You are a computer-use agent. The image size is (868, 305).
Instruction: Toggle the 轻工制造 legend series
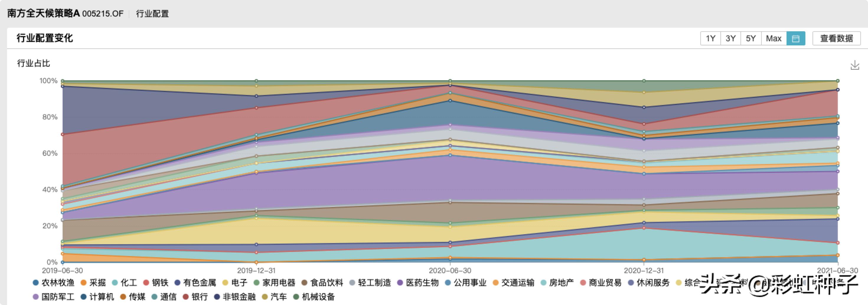click(x=370, y=283)
